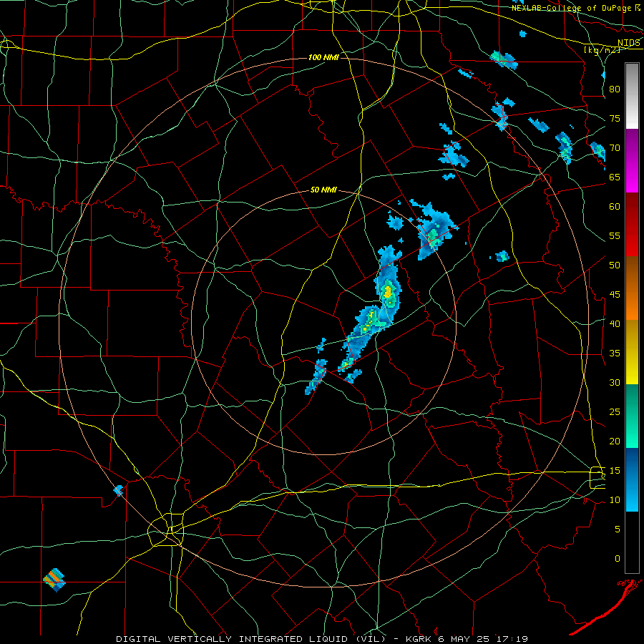Click the yellow highway loop interchange at lower left
The image size is (644, 644).
(x=166, y=530)
